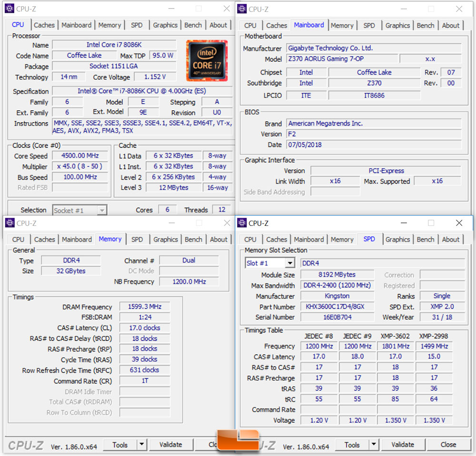Go to Bench tab in Memory window
The height and width of the screenshot is (456, 476).
(x=193, y=240)
